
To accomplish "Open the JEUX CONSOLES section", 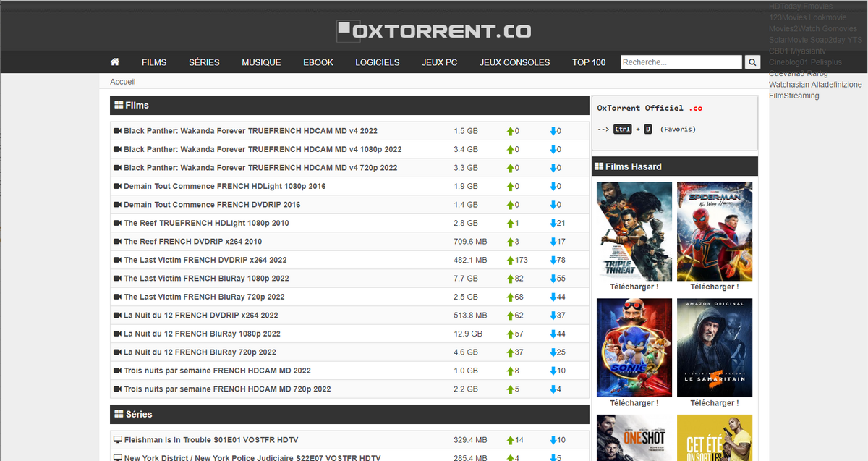I will (x=515, y=62).
